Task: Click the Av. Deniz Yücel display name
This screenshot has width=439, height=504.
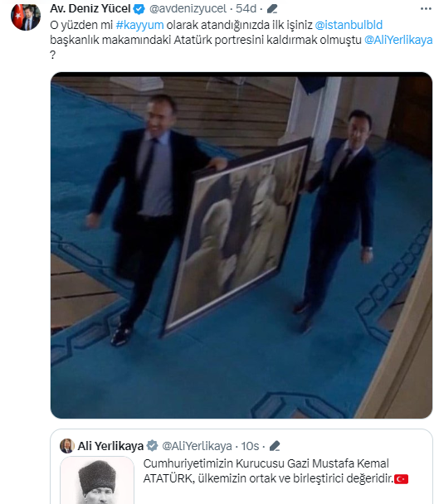Action: (x=90, y=8)
